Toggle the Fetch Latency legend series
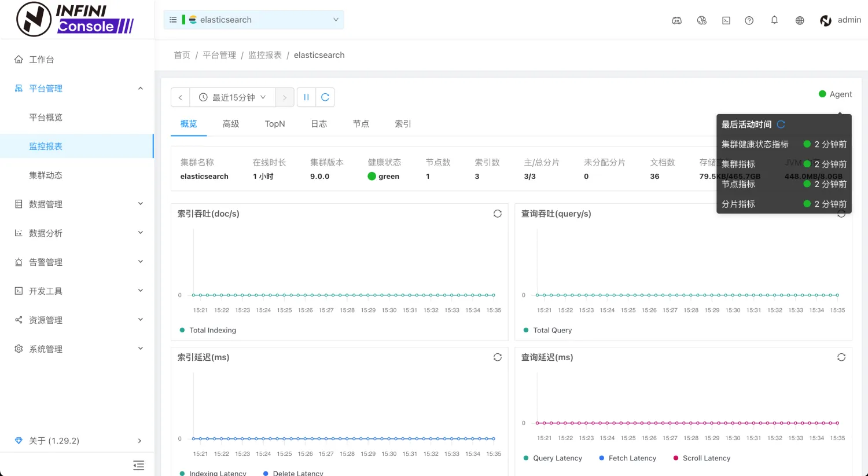 click(628, 458)
